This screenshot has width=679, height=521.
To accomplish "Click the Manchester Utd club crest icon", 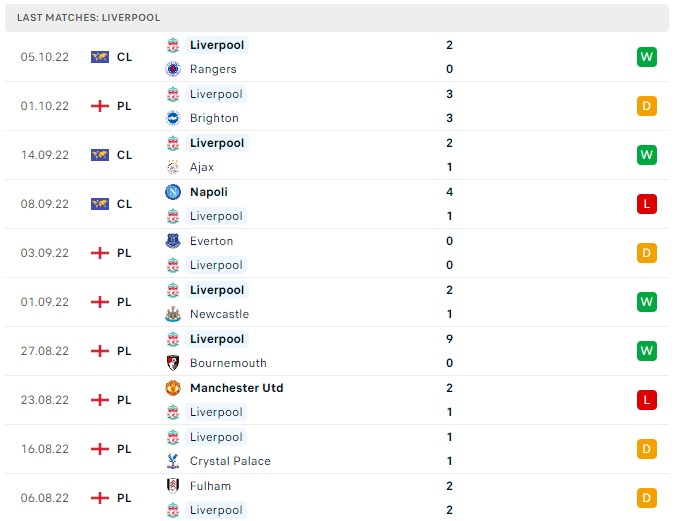I will coord(173,388).
